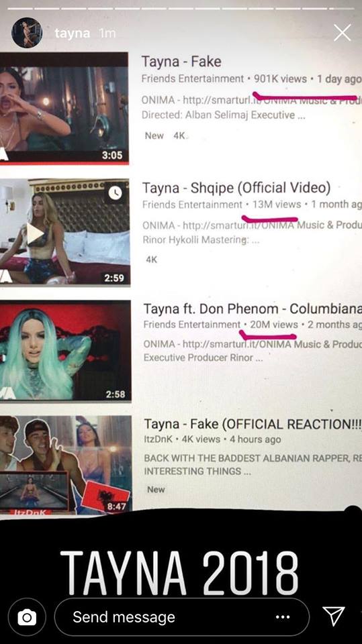
Task: Click the Tayna - Fake video thumbnail
Action: tap(64, 109)
